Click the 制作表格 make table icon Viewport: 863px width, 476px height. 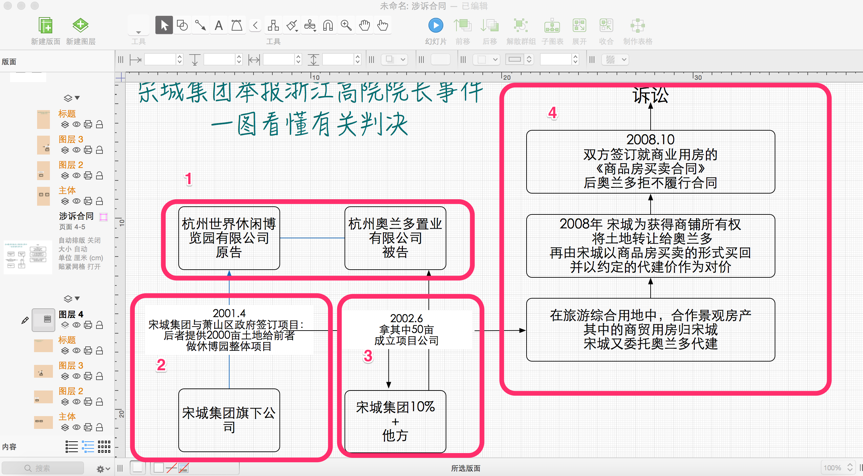[637, 25]
